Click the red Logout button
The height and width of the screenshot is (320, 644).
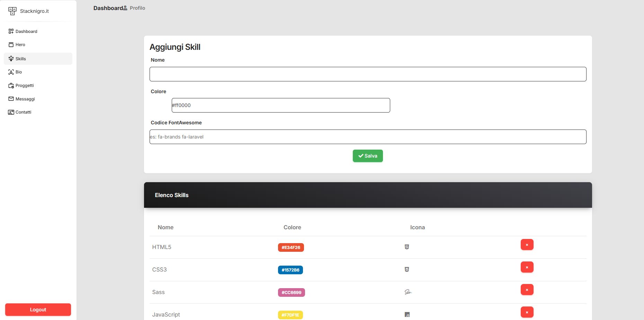pyautogui.click(x=38, y=310)
